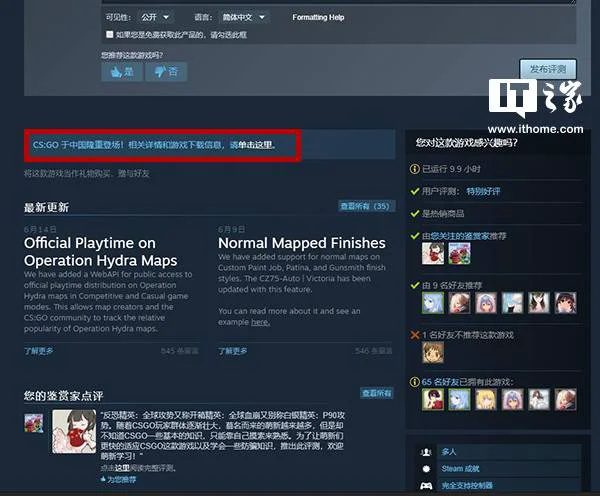Viewport: 600px width, 496px height.
Task: Click fifth friend avatar under 9 名好友推荐
Action: pos(539,303)
